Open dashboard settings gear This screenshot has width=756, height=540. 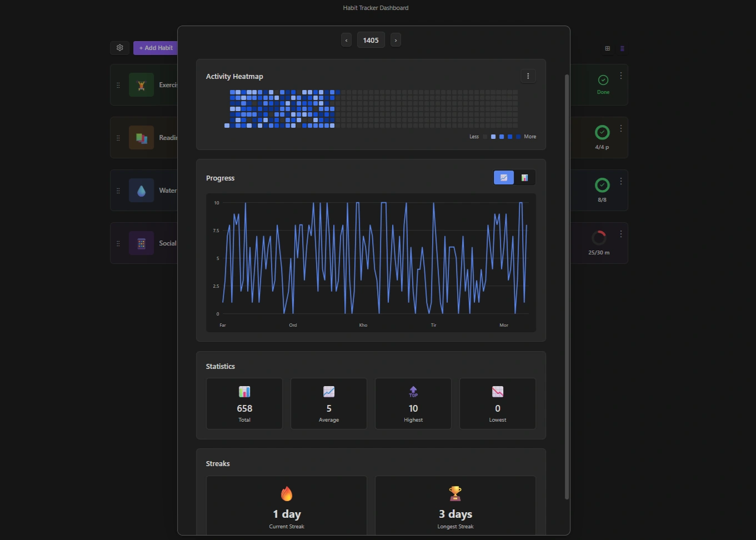point(120,48)
